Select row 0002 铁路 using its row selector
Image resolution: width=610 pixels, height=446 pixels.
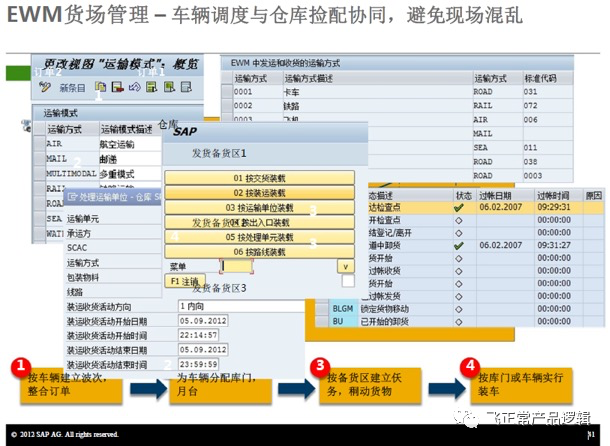point(227,106)
